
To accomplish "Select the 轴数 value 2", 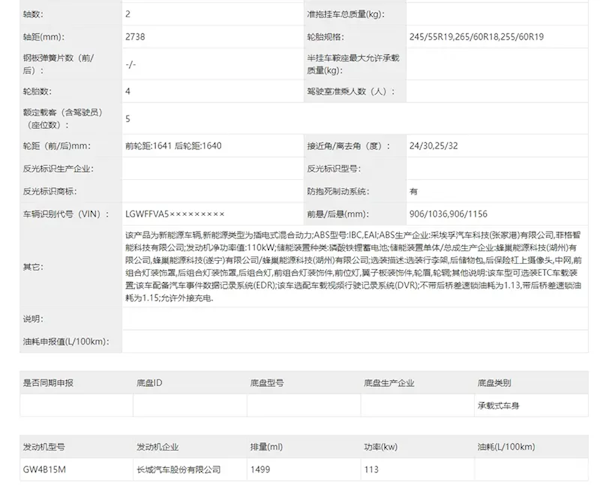I will [128, 14].
